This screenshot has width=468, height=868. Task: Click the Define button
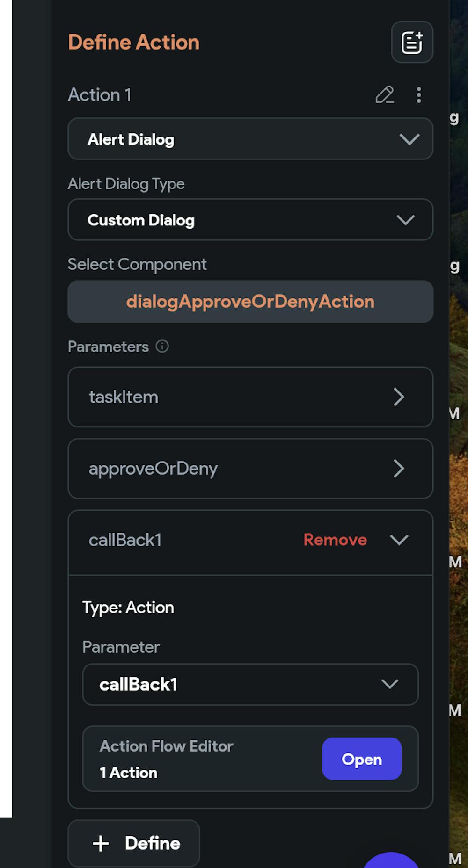tap(134, 843)
